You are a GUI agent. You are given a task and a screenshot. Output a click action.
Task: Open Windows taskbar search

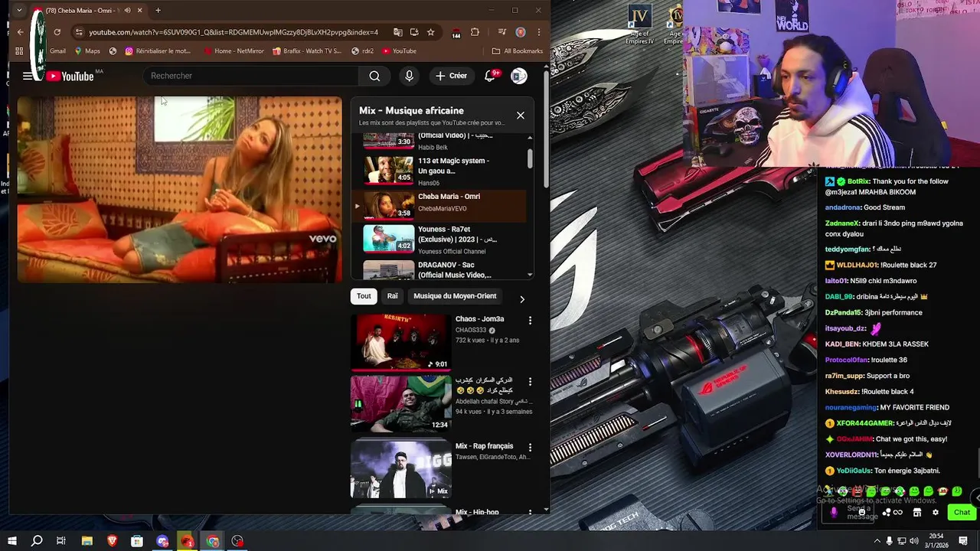pyautogui.click(x=36, y=541)
